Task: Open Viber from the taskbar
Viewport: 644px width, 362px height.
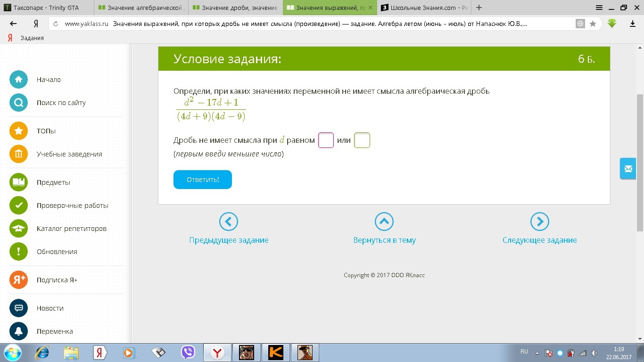Action: pyautogui.click(x=188, y=353)
